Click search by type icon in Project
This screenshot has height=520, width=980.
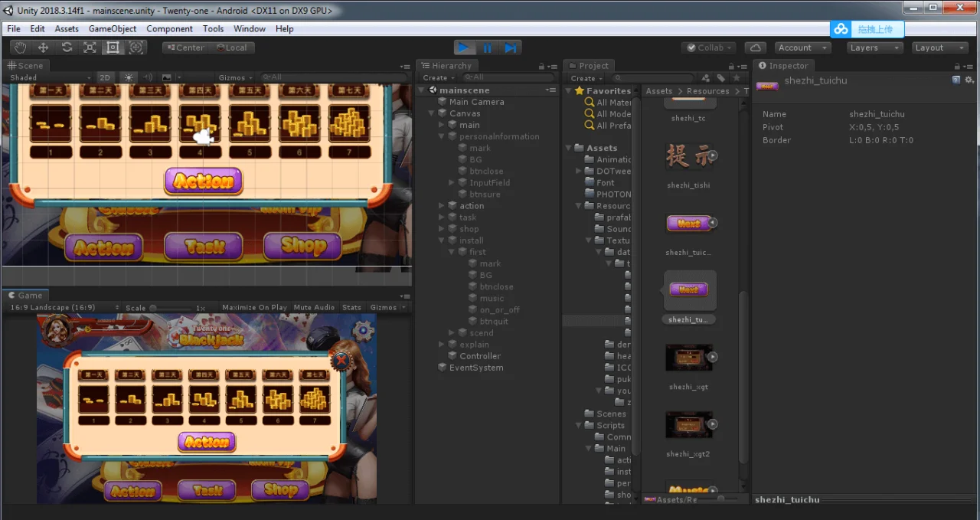706,78
